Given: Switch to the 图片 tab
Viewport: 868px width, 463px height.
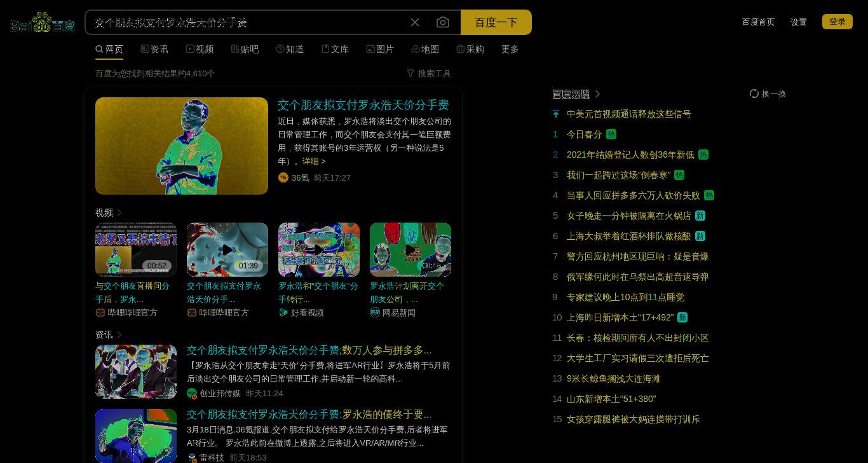Looking at the screenshot, I should [x=380, y=49].
